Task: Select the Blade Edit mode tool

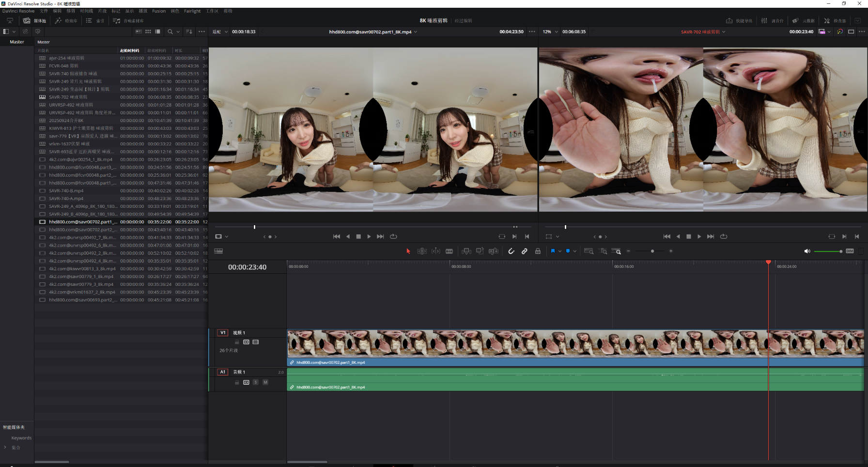Action: [x=449, y=251]
